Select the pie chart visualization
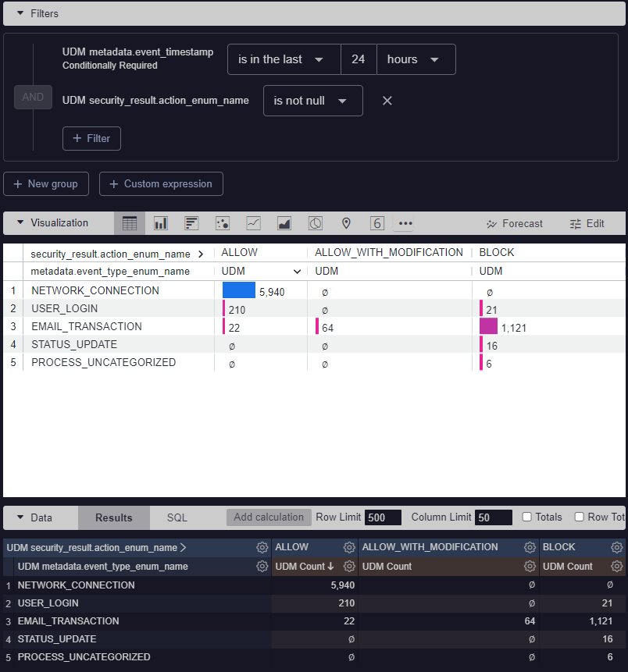Viewport: 628px width, 672px height. click(x=316, y=223)
